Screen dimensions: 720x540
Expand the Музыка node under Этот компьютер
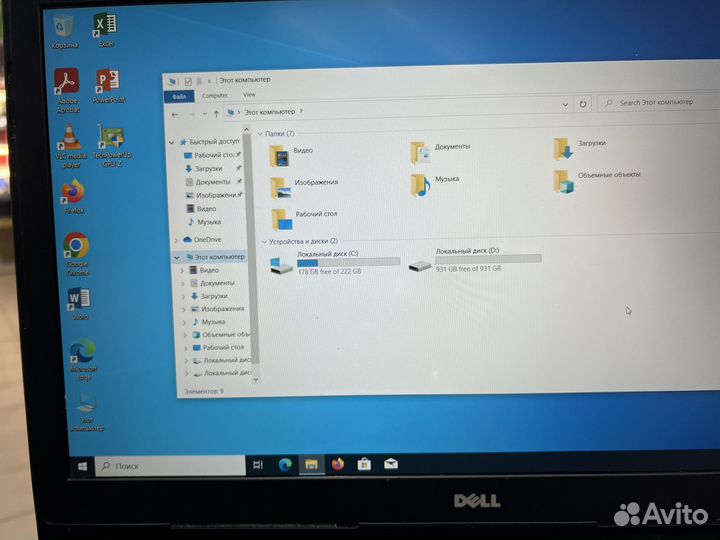click(x=184, y=322)
